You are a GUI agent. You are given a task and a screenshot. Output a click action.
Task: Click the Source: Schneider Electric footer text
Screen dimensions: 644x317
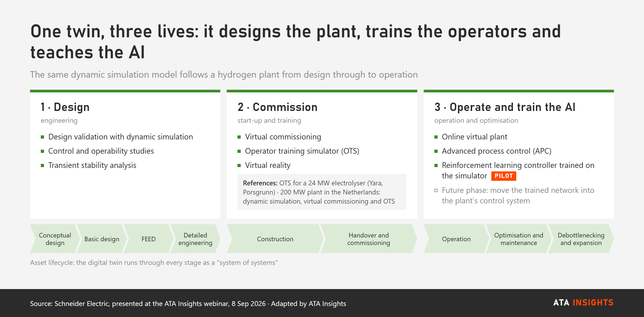pos(188,304)
